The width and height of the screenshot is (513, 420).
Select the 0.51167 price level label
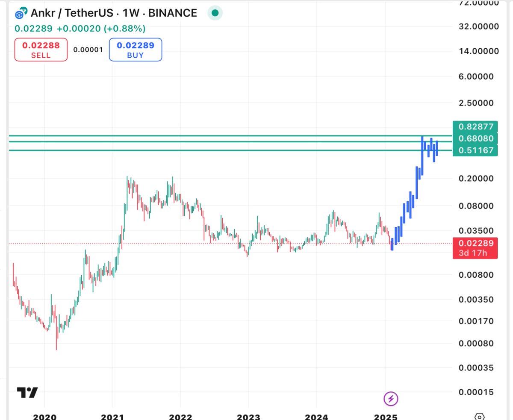(x=476, y=150)
